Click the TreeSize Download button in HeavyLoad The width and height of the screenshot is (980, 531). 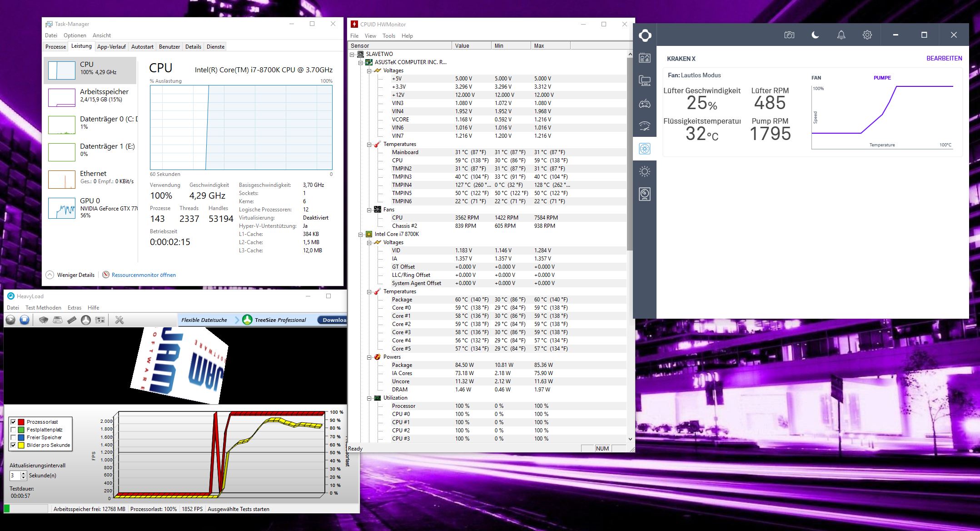[x=333, y=320]
